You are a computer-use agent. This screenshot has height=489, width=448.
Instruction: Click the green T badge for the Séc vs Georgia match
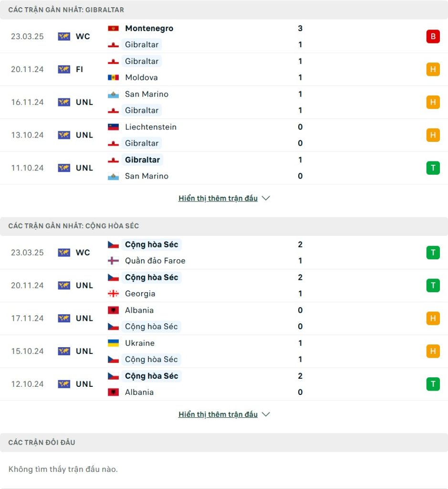coord(433,286)
